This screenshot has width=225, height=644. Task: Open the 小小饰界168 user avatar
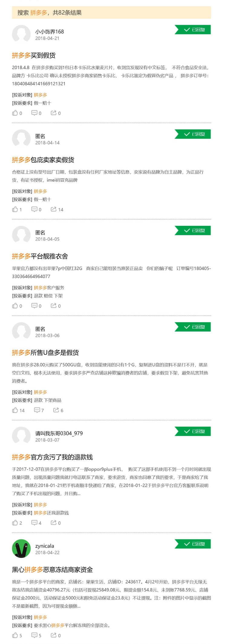tap(21, 34)
